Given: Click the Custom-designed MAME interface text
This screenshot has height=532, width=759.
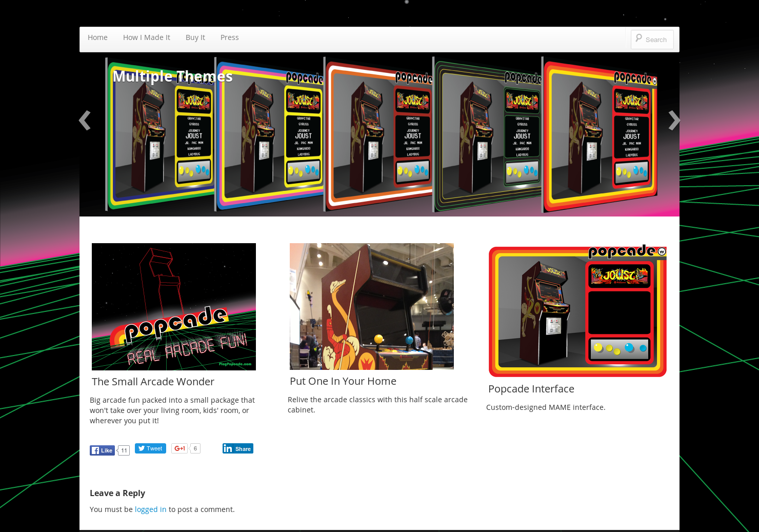Looking at the screenshot, I should (x=546, y=407).
